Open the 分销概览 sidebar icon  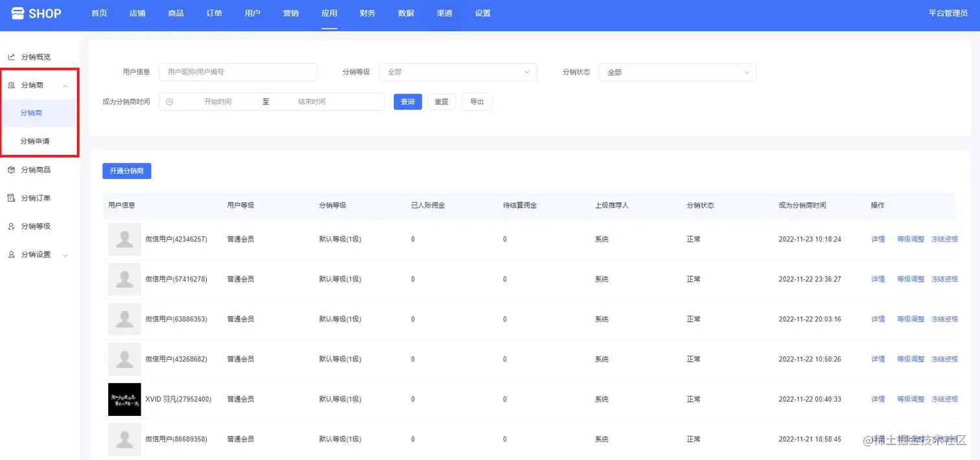pos(11,57)
